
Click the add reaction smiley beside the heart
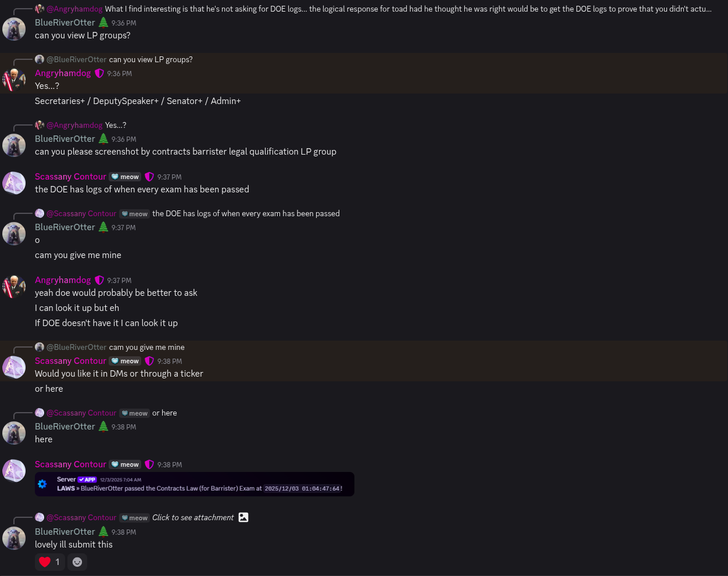point(77,562)
